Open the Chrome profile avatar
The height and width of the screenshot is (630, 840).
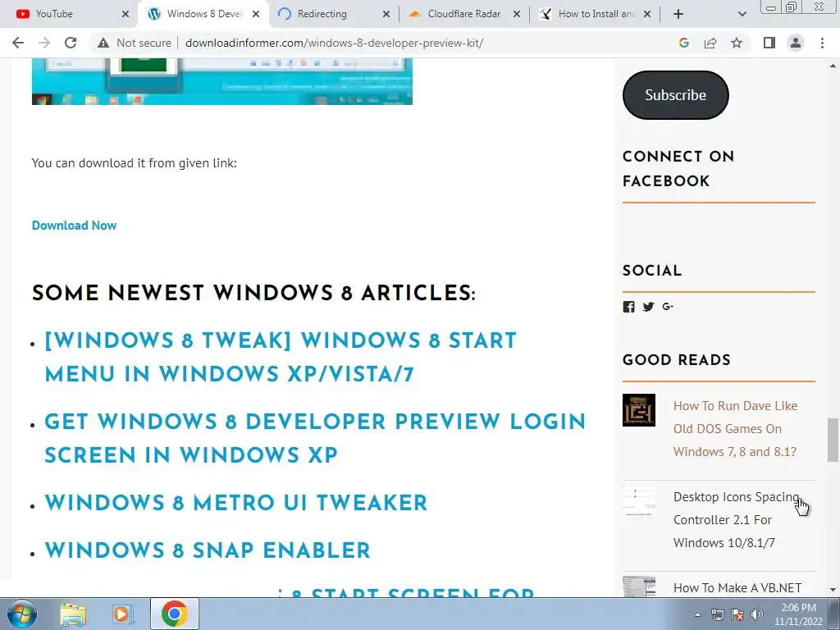pos(796,43)
